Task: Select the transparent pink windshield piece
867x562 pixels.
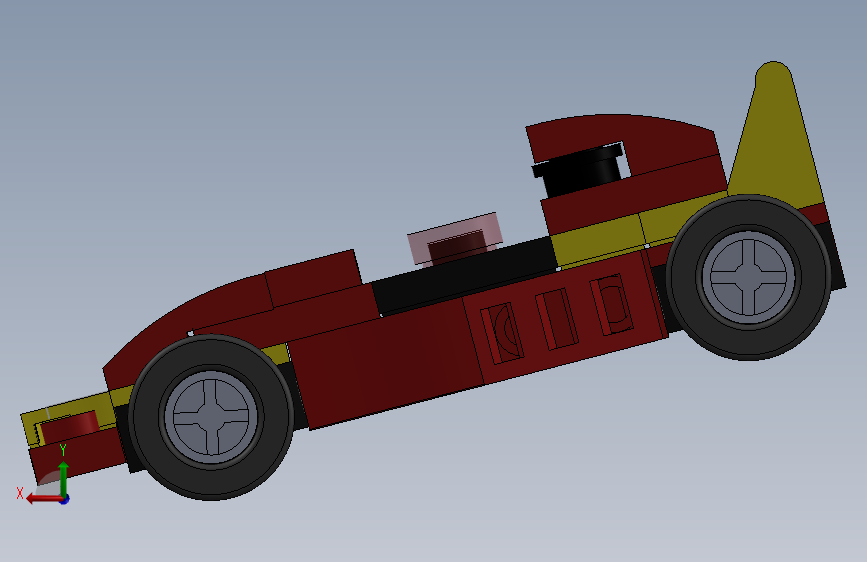Action: 455,238
